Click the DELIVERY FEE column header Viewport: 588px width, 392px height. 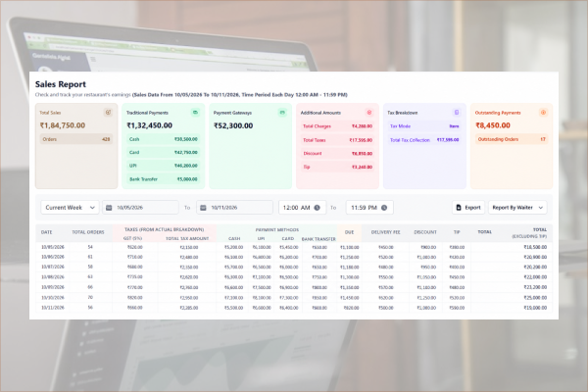click(x=385, y=232)
